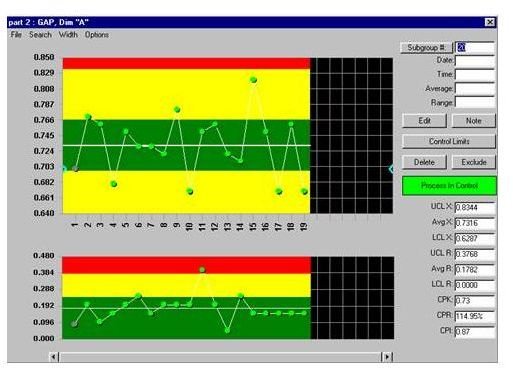
Task: Click the scrollbar right arrow
Action: pyautogui.click(x=387, y=357)
